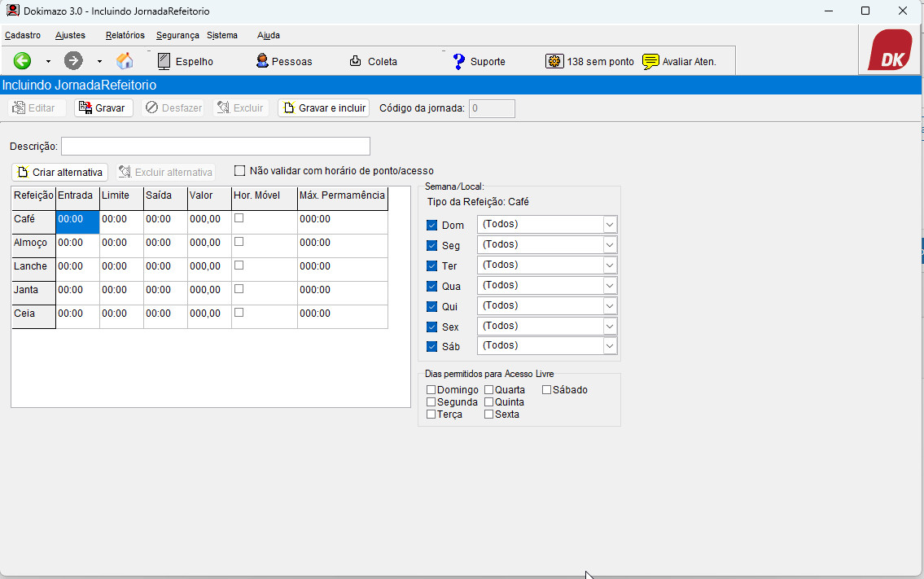Toggle Hor. Móvel checkbox for Almoço row

click(239, 242)
